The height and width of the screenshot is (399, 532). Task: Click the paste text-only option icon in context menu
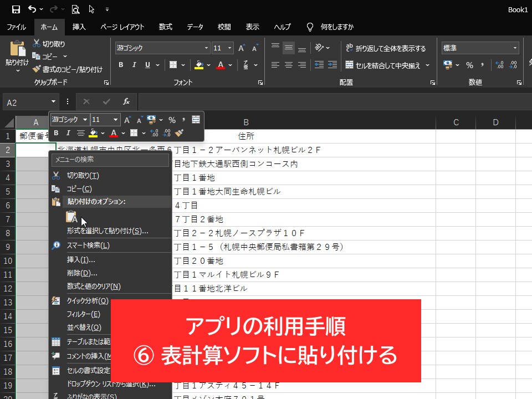(71, 217)
